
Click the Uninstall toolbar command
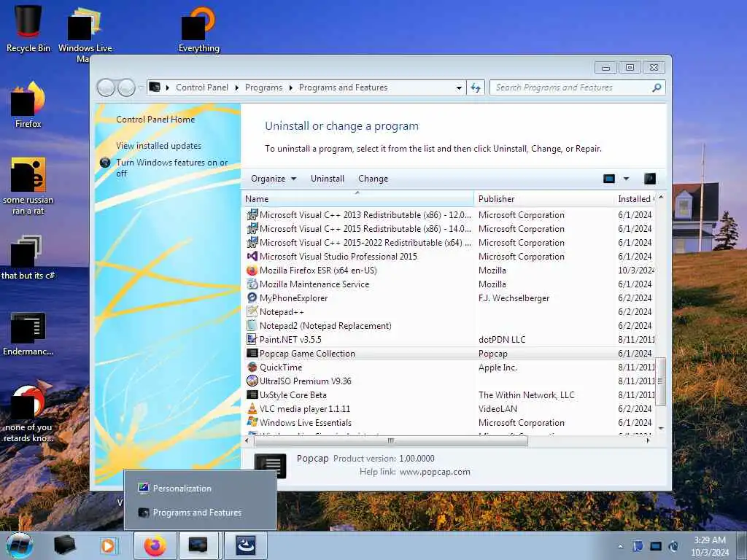tap(328, 179)
